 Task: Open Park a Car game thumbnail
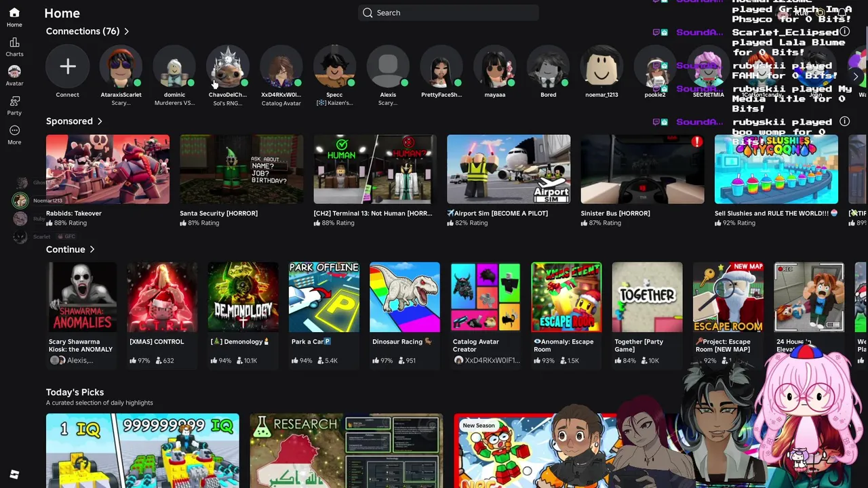pos(324,297)
